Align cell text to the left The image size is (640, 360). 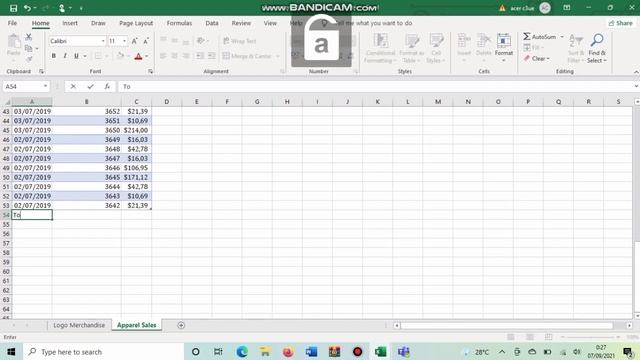coord(163,56)
